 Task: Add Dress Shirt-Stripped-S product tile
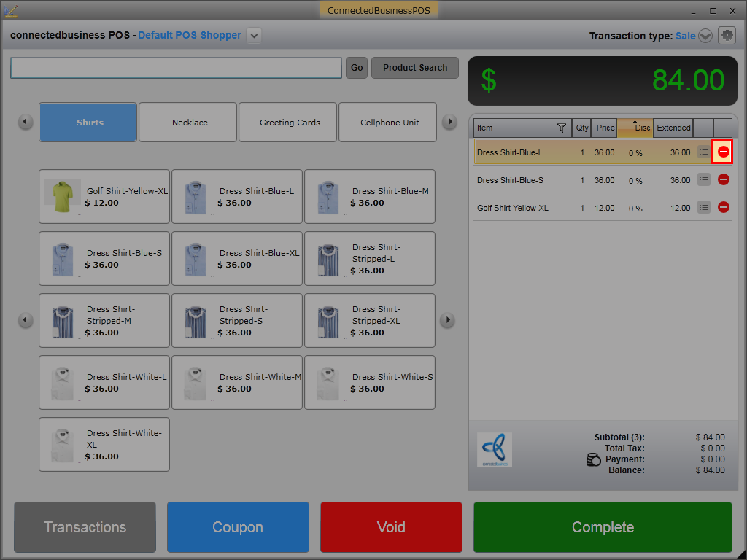click(x=237, y=321)
